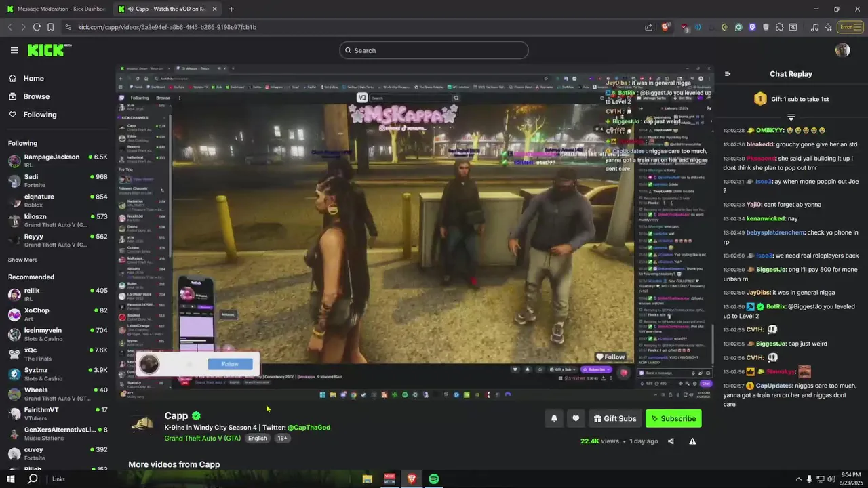Open iceinmyvein Slots & Casino channel

pyautogui.click(x=58, y=334)
